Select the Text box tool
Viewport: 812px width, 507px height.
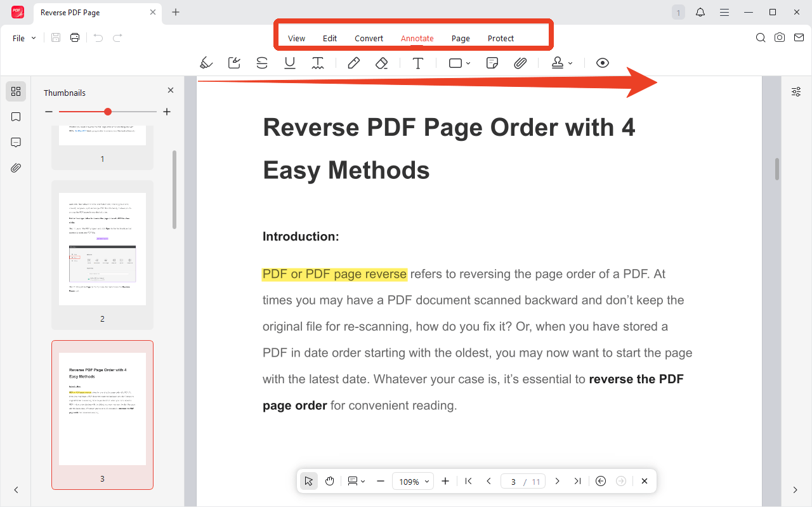418,63
